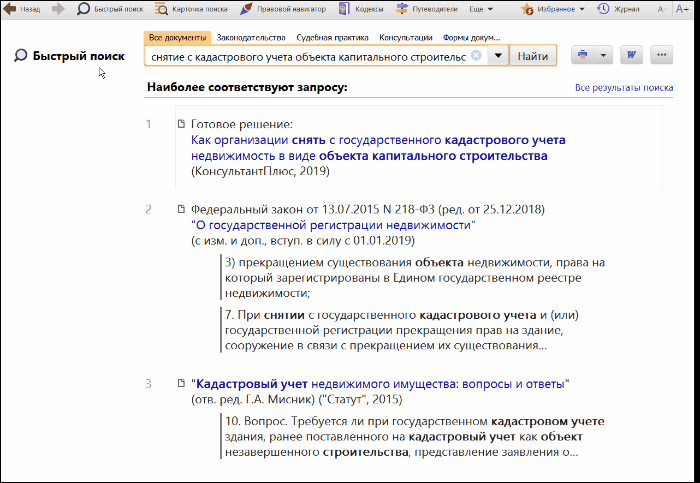Click the snippet "10. Вопрос. Требуется ли"
Screen dimensions: 700x483
click(x=414, y=437)
